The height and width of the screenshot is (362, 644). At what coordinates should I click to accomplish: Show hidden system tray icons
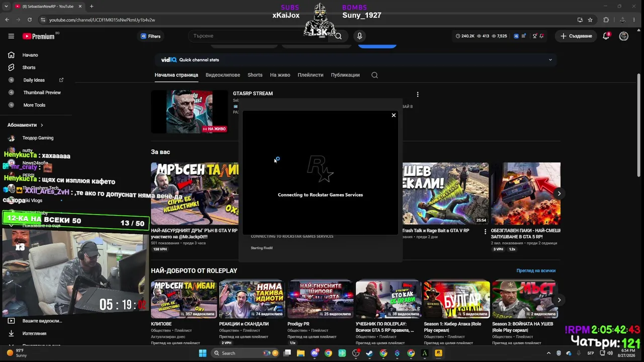[549, 353]
